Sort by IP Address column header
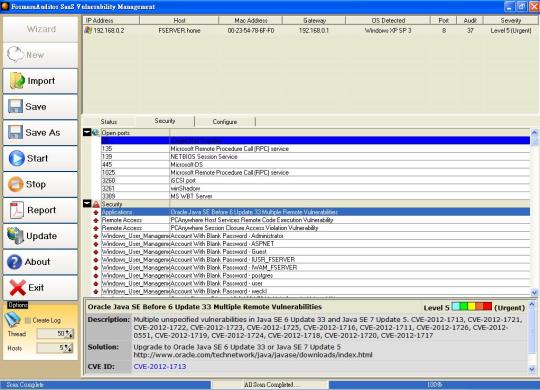The image size is (540, 390). [x=111, y=20]
